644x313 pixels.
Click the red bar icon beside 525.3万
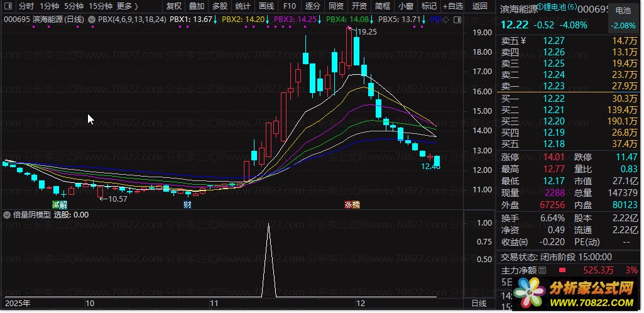pyautogui.click(x=562, y=270)
